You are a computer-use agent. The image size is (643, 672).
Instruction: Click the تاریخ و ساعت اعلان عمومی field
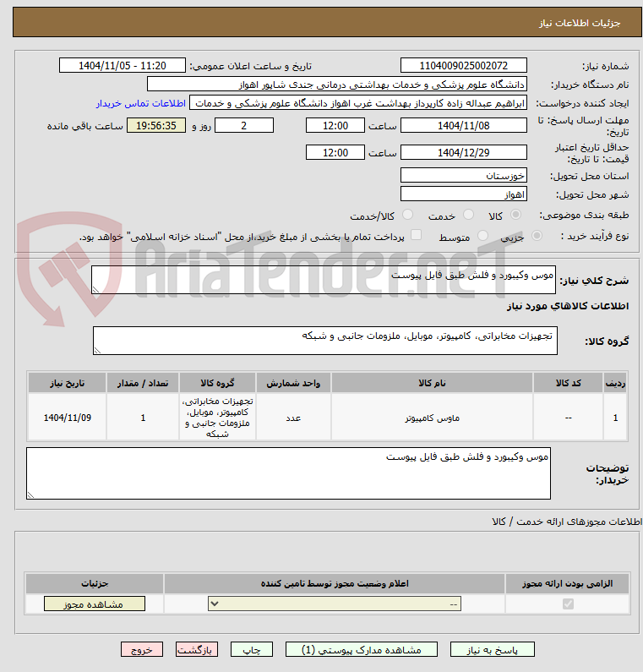(x=123, y=66)
